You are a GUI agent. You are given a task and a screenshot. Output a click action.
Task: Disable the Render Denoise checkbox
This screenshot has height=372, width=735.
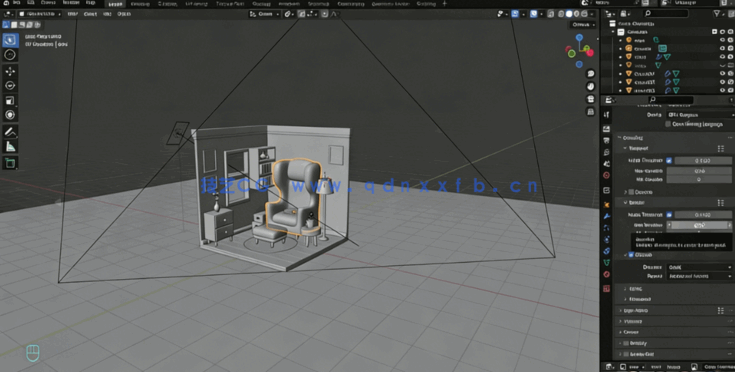point(631,255)
